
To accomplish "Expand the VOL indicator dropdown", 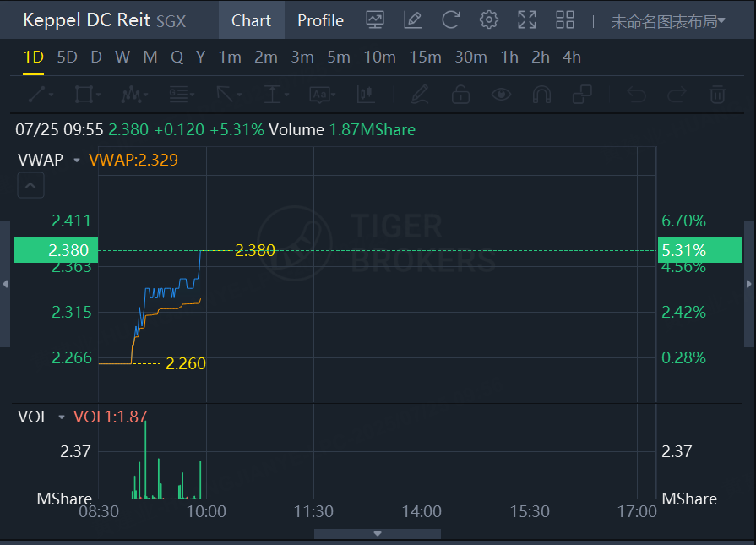I will coord(61,417).
